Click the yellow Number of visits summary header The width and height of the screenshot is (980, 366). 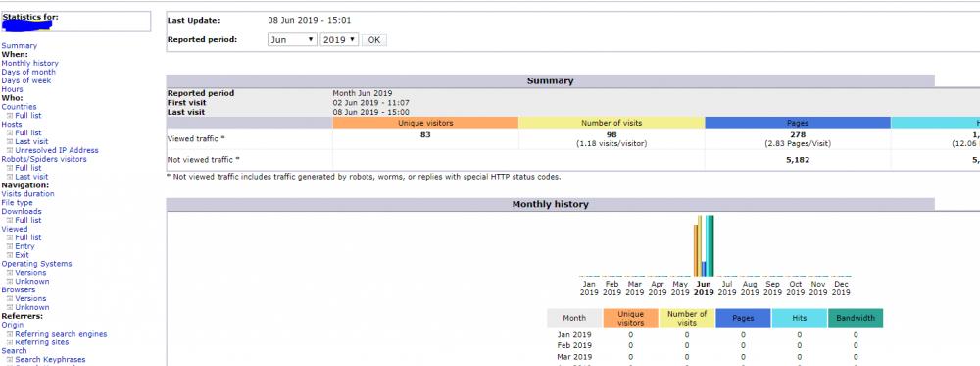(612, 123)
